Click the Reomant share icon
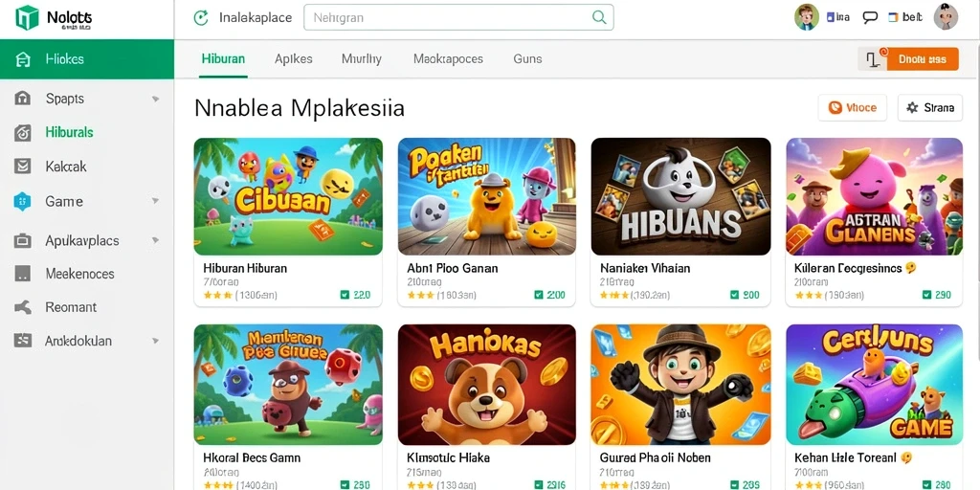The image size is (980, 490). 23,307
